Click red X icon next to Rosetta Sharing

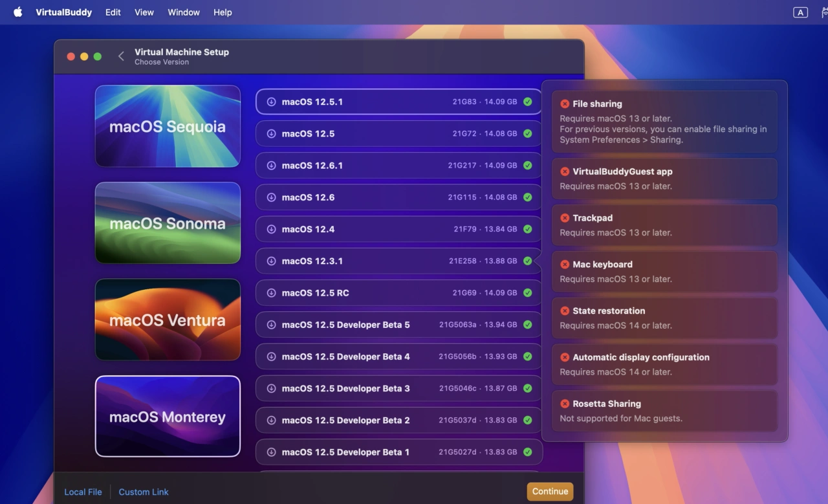565,404
